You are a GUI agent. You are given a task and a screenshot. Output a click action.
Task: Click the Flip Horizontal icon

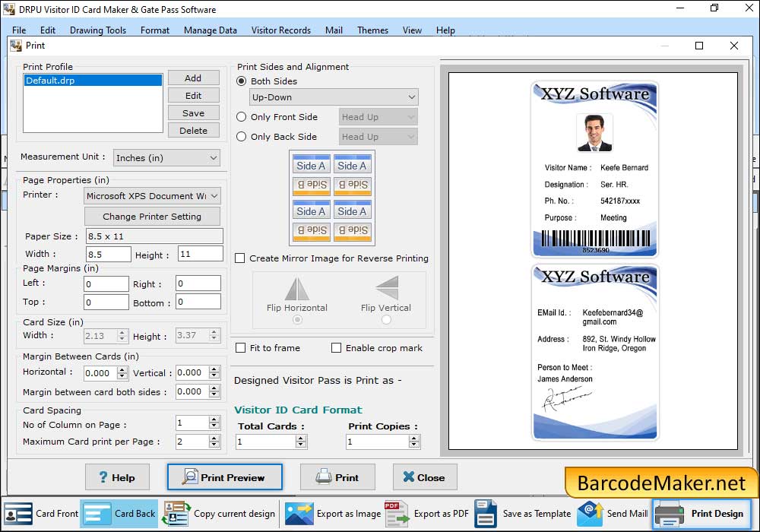click(x=296, y=289)
